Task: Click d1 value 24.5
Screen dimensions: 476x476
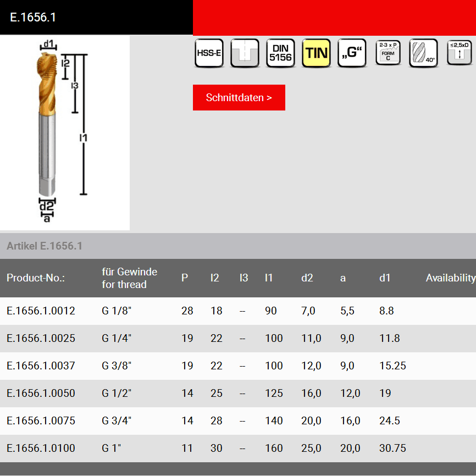Action: (x=390, y=420)
